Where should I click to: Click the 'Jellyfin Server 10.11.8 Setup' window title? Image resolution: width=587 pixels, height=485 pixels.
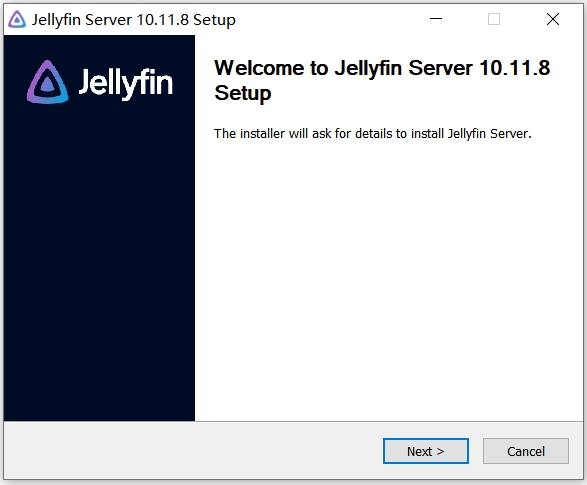coord(134,19)
